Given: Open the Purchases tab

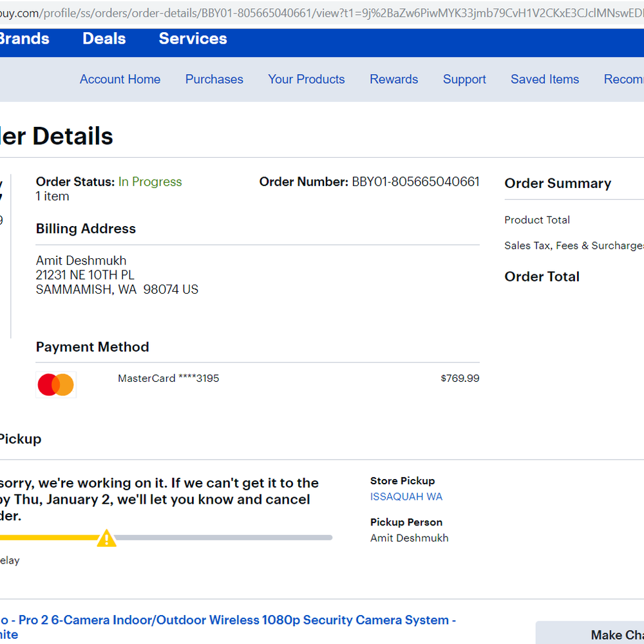Looking at the screenshot, I should coord(214,79).
